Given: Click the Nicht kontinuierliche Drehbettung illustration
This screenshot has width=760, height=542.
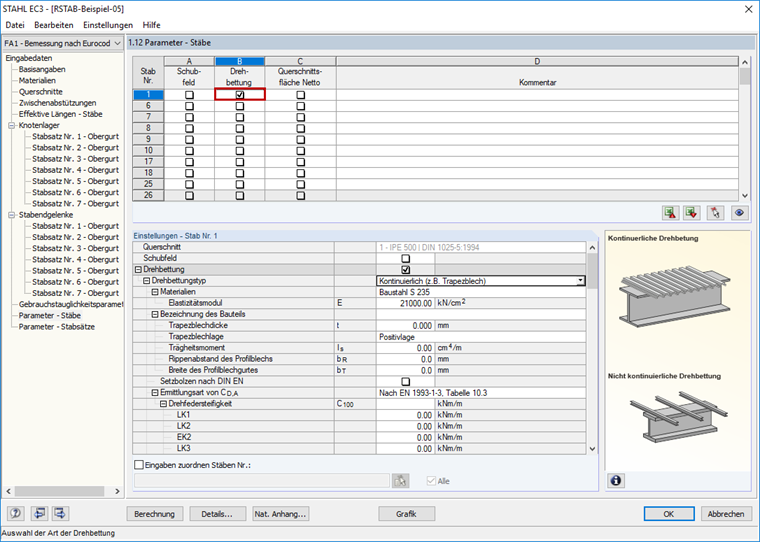Looking at the screenshot, I should point(678,418).
